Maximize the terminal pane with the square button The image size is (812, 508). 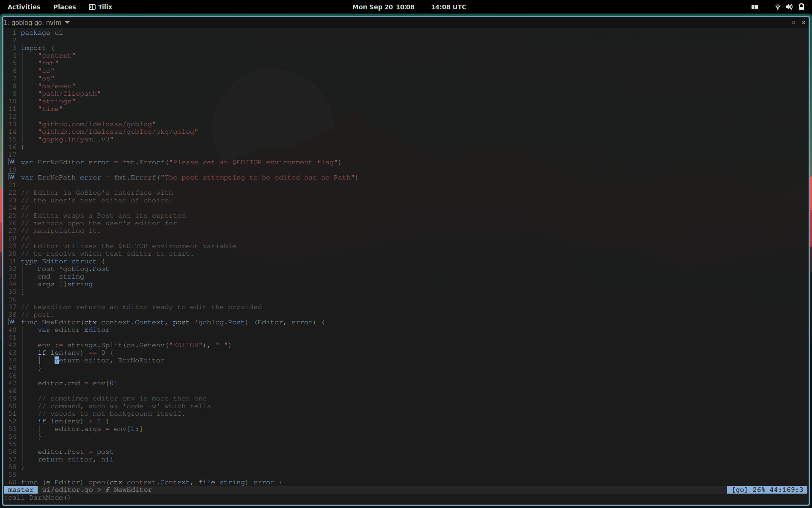point(793,22)
